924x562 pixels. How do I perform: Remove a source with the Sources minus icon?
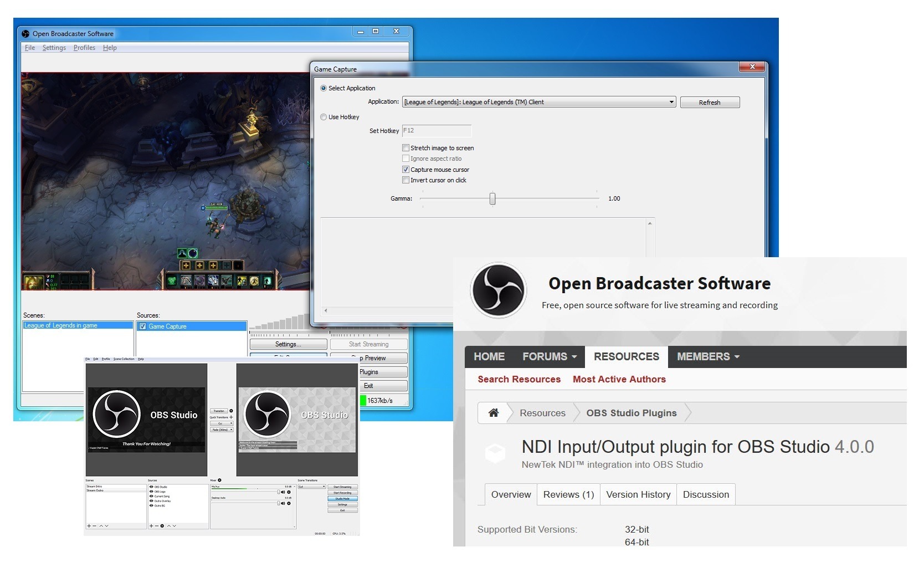click(157, 525)
